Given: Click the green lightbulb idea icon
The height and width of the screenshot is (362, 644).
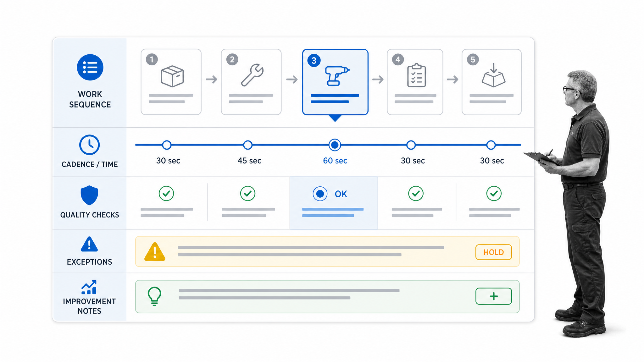Looking at the screenshot, I should pos(154,296).
